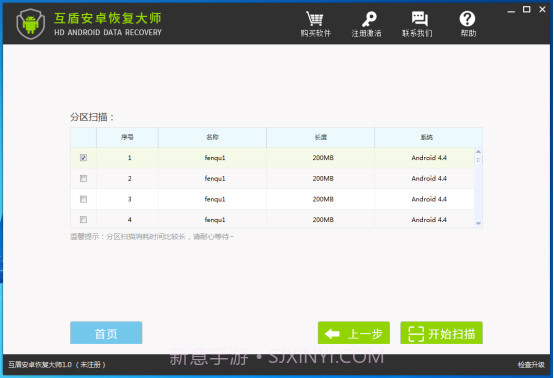This screenshot has height=378, width=554.
Task: Click sequence number 1 in the table
Action: tap(130, 158)
